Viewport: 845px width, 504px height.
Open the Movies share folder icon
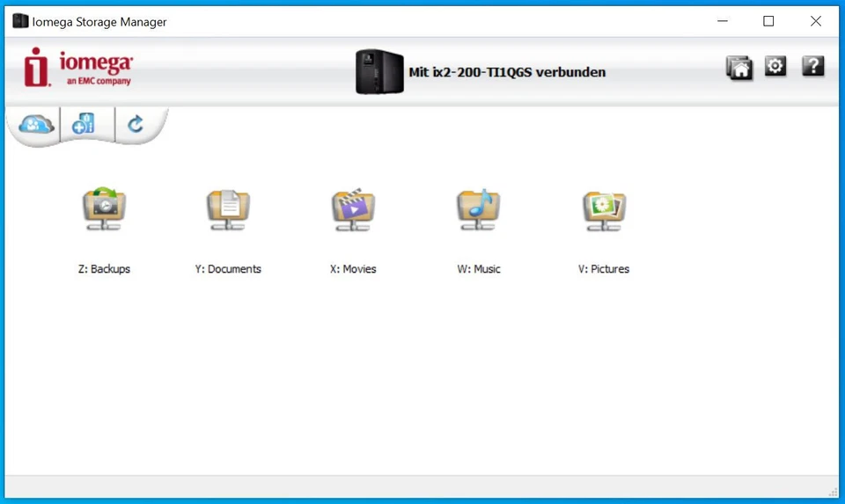click(353, 210)
